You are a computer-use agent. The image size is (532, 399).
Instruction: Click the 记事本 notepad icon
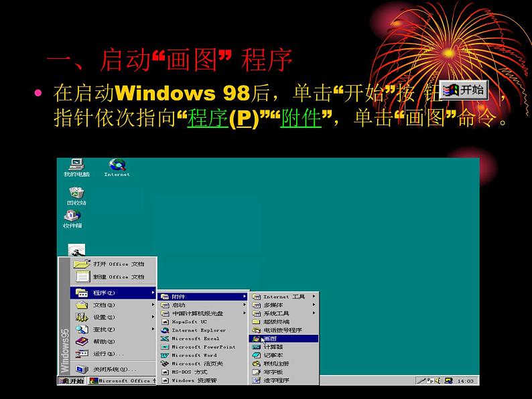256,355
